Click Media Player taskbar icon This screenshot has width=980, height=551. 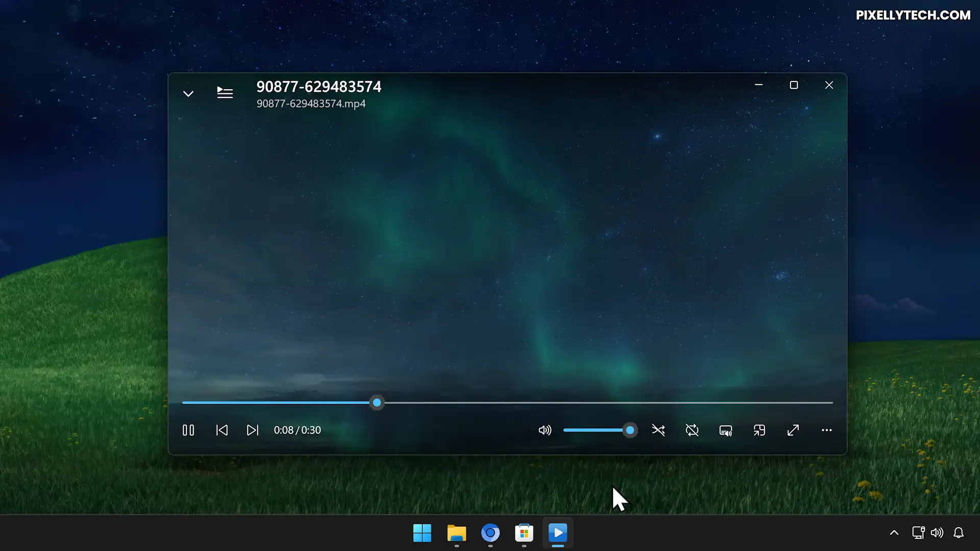558,533
